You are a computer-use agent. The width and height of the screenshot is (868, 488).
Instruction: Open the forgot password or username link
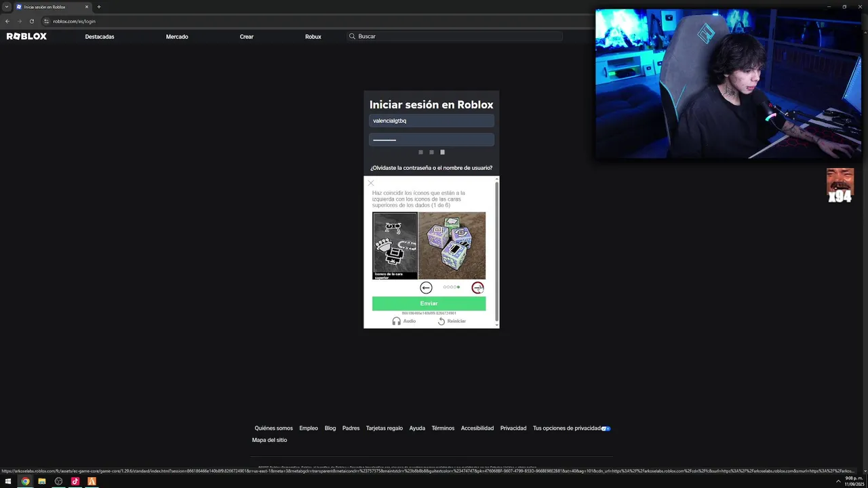[431, 168]
